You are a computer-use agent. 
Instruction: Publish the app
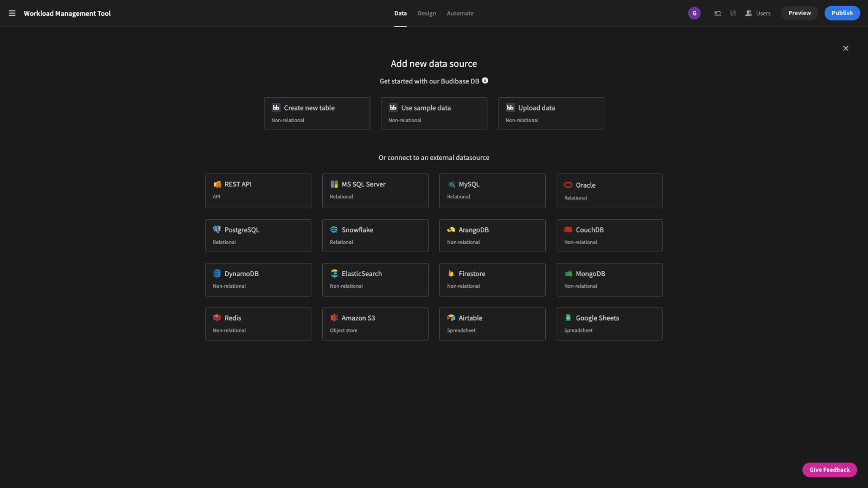(842, 13)
